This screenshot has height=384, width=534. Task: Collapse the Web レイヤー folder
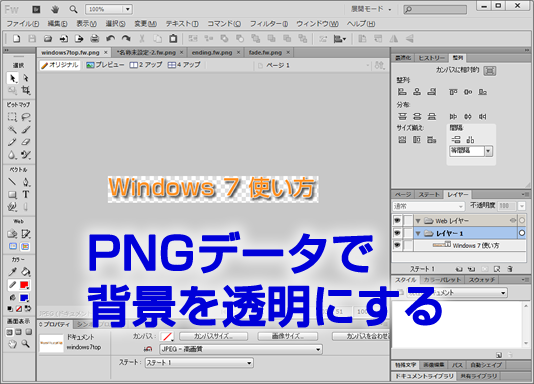tap(418, 221)
